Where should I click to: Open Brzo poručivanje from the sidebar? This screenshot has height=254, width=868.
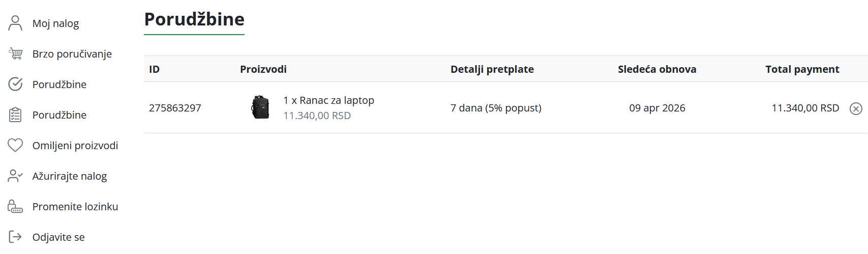tap(72, 54)
